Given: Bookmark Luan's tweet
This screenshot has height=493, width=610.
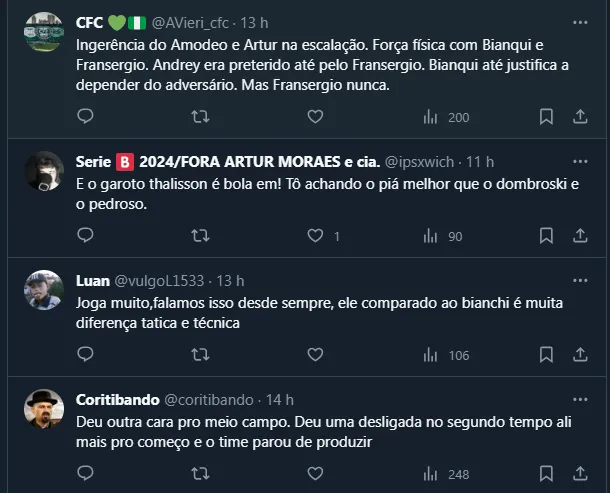Looking at the screenshot, I should tap(547, 355).
